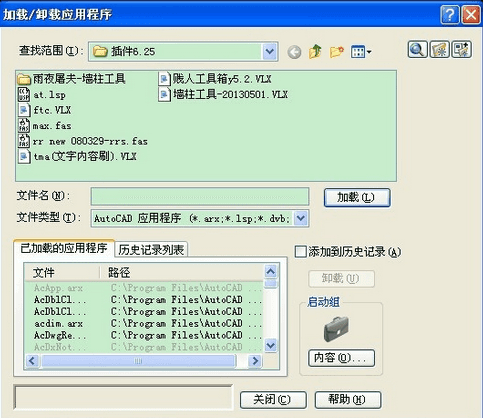Click the 文件名 input field

(200, 197)
